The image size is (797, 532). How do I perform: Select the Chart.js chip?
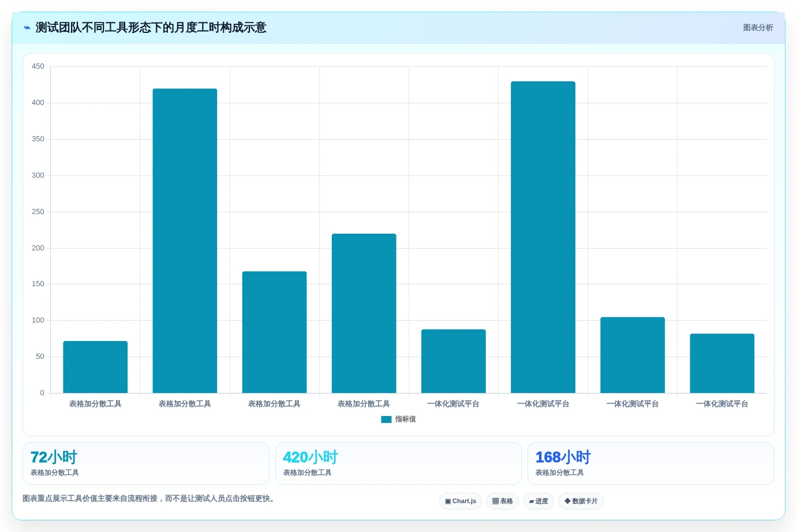point(461,501)
